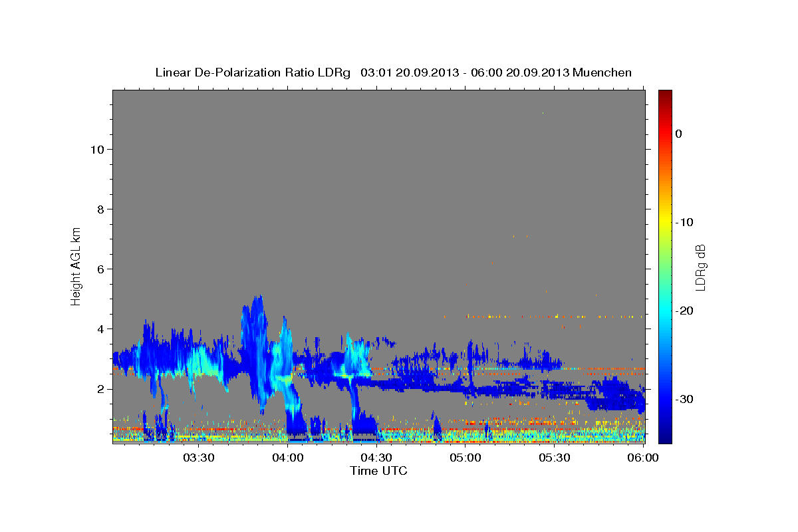Click the height tick label 4
The image size is (798, 532).
click(100, 329)
